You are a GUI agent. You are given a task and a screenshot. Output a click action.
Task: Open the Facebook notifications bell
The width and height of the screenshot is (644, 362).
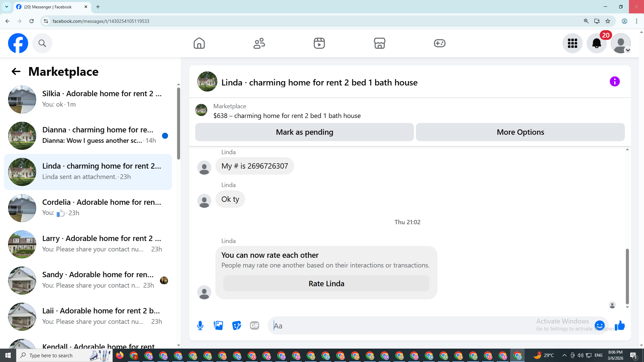[596, 43]
